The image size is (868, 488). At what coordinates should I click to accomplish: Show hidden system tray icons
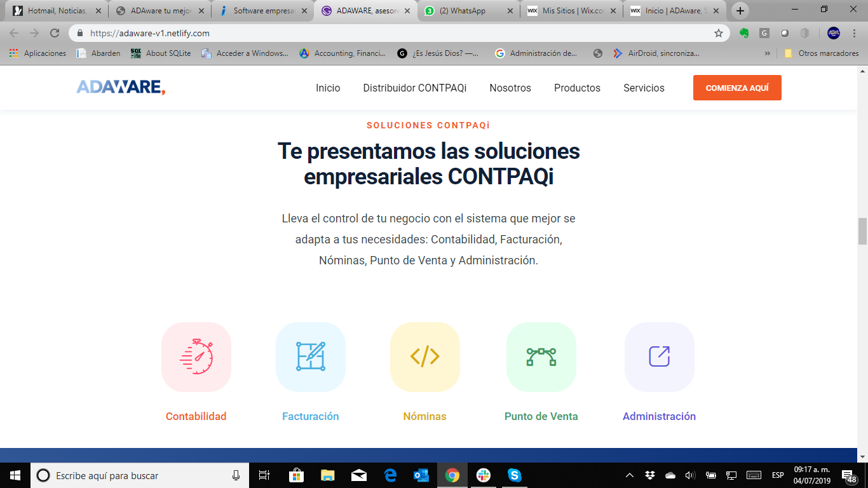click(x=630, y=475)
